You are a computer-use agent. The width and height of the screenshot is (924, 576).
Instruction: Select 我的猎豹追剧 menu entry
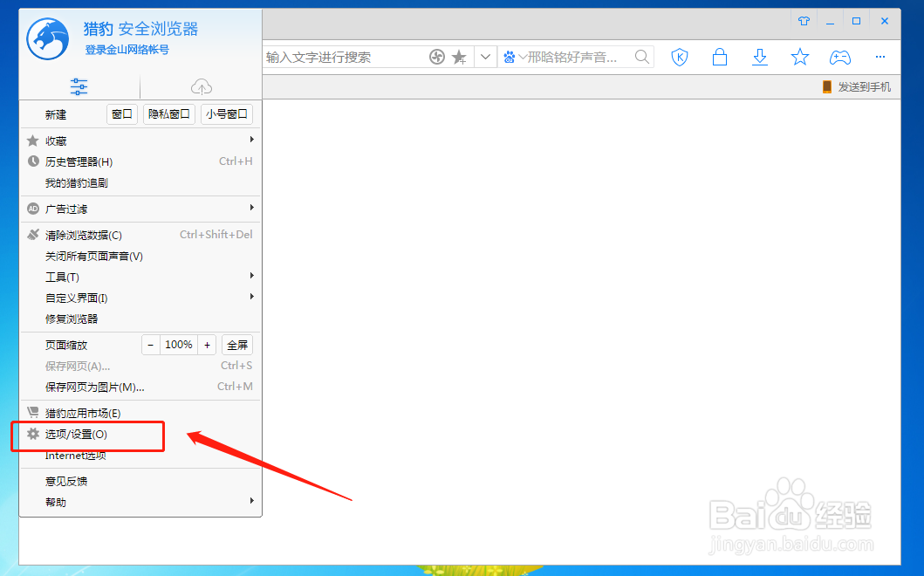click(140, 182)
